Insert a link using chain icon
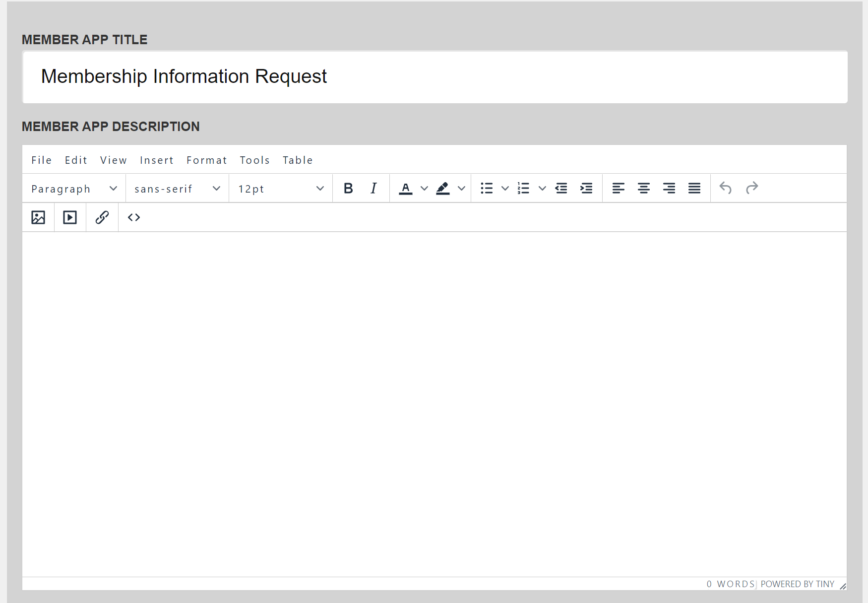Screen dimensions: 868x603 coord(102,217)
